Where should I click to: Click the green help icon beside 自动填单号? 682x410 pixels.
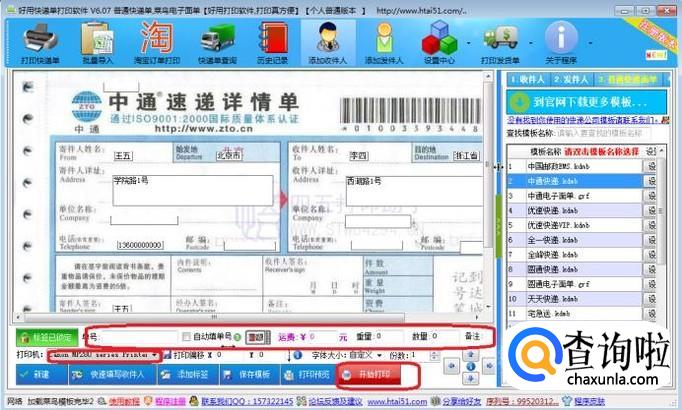pyautogui.click(x=237, y=337)
